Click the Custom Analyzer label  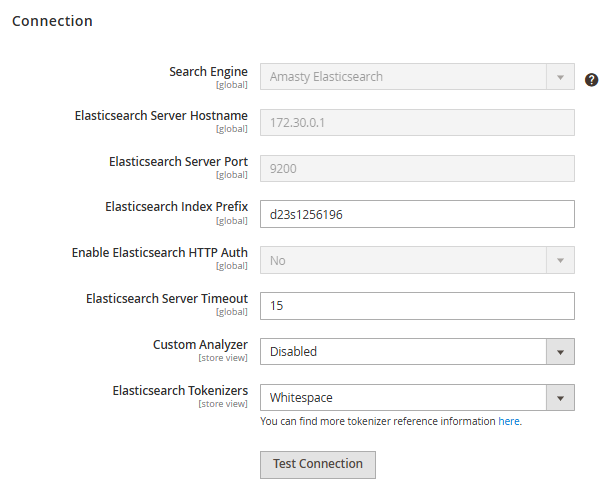click(200, 345)
